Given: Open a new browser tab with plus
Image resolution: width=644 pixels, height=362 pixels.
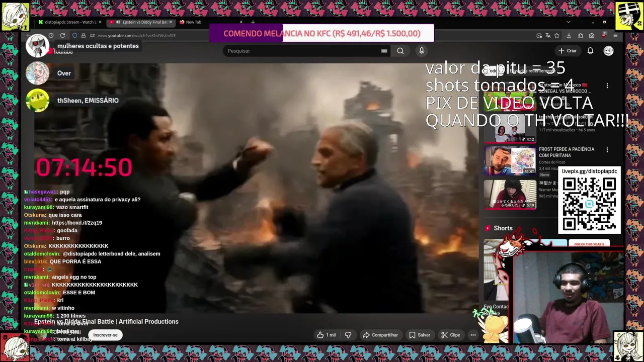Looking at the screenshot, I should pyautogui.click(x=253, y=22).
